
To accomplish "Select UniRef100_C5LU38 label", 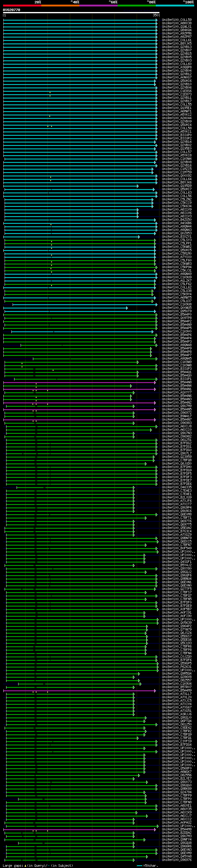I will pos(177,291).
